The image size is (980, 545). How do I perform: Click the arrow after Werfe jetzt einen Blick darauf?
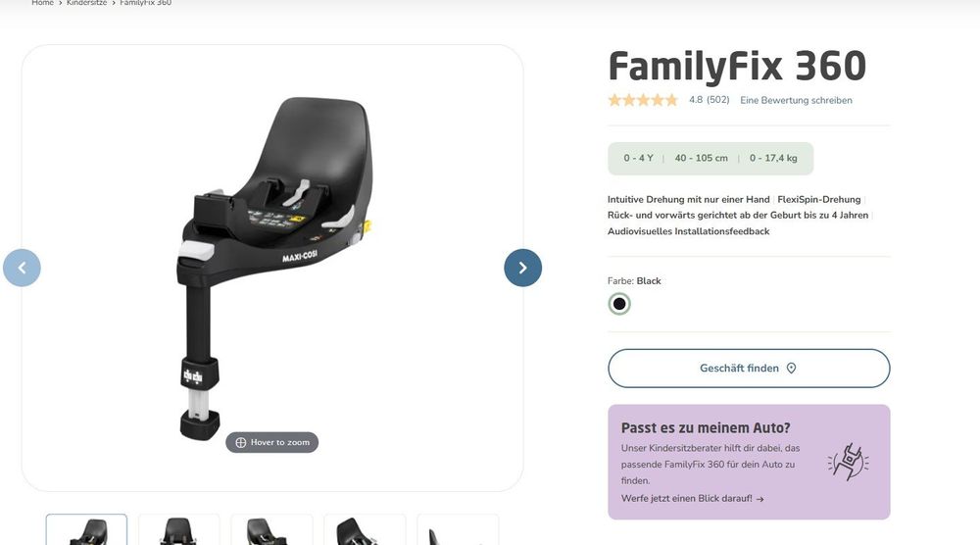click(760, 499)
